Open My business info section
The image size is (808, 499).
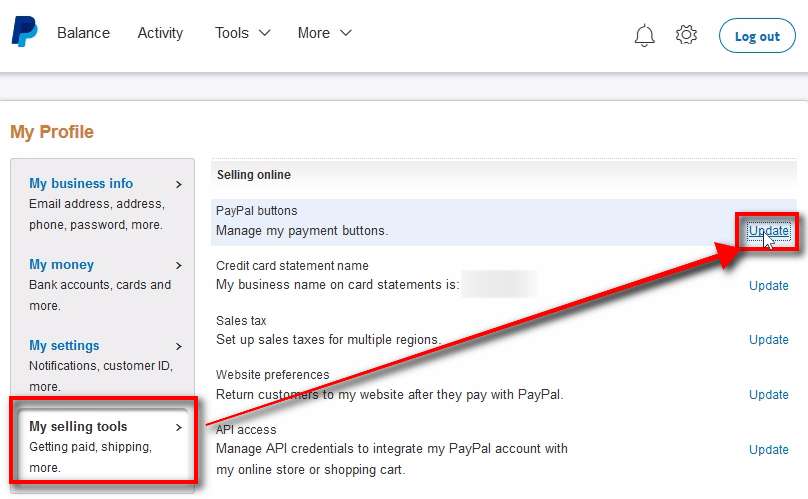81,184
